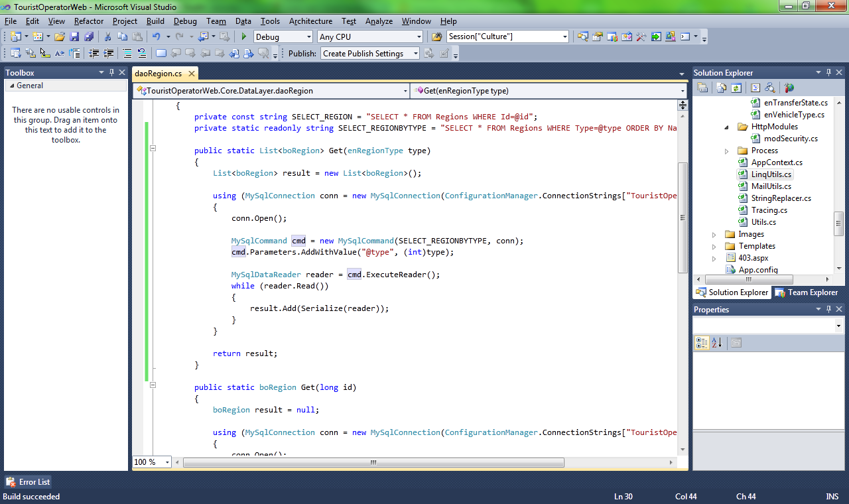Click the Copy toolbar icon
849x504 pixels.
click(x=123, y=36)
